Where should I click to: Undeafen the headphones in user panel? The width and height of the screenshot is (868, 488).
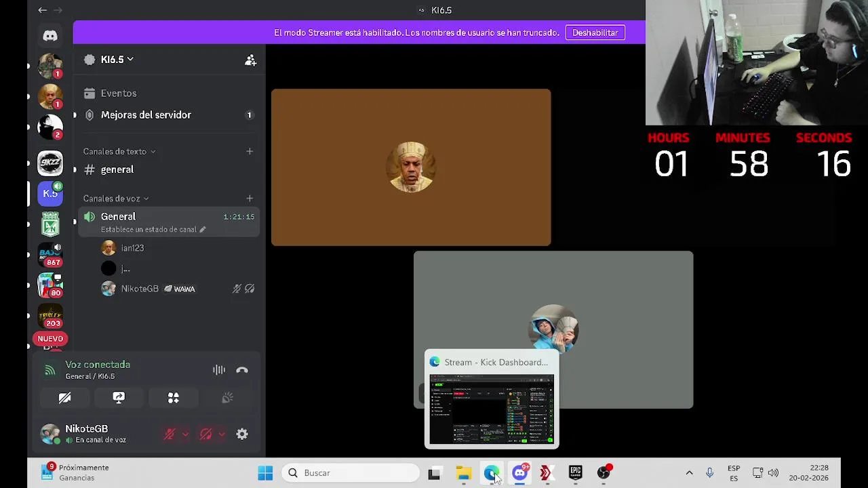pyautogui.click(x=206, y=434)
